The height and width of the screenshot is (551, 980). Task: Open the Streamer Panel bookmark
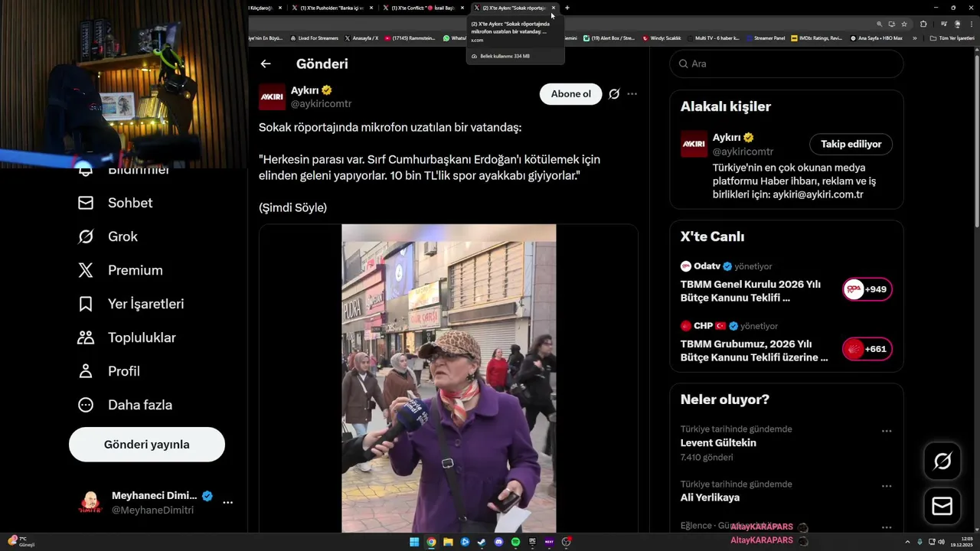(766, 37)
